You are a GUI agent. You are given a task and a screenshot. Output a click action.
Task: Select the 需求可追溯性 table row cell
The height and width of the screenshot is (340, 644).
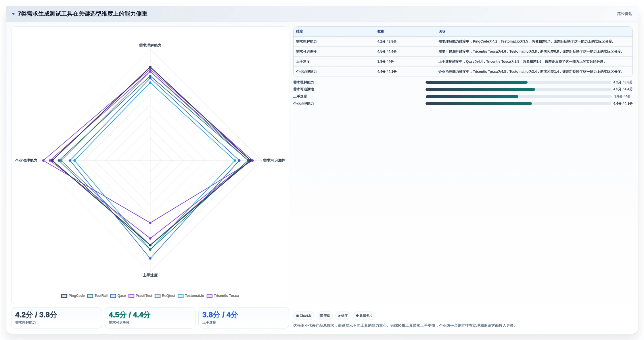coord(306,51)
